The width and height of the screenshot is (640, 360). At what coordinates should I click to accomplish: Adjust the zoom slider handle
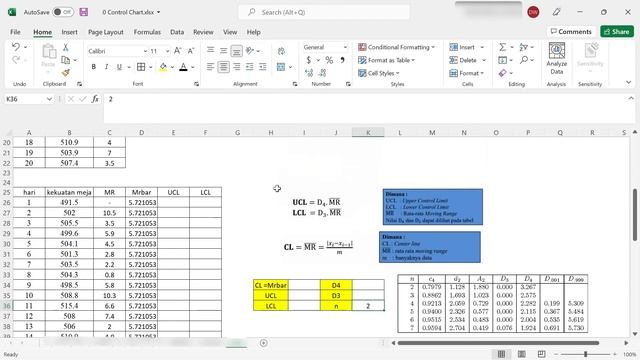(x=585, y=354)
